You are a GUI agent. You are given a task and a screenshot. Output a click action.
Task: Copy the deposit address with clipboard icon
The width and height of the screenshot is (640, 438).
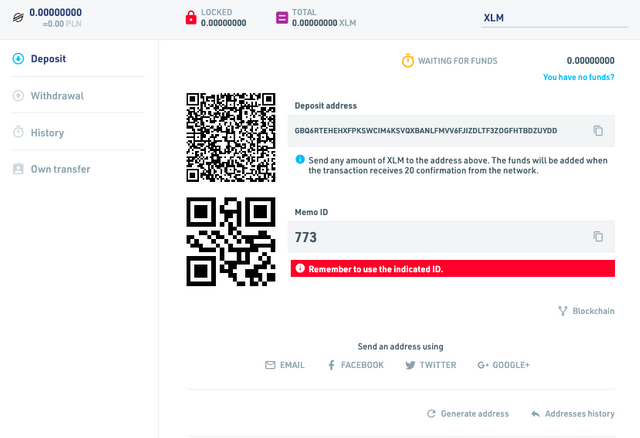[x=598, y=131]
